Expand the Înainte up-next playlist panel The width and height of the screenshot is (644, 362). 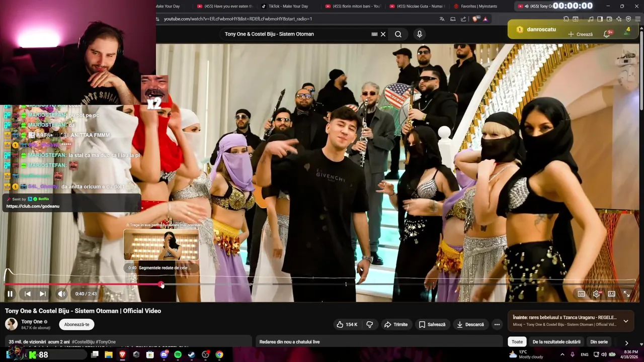point(625,321)
